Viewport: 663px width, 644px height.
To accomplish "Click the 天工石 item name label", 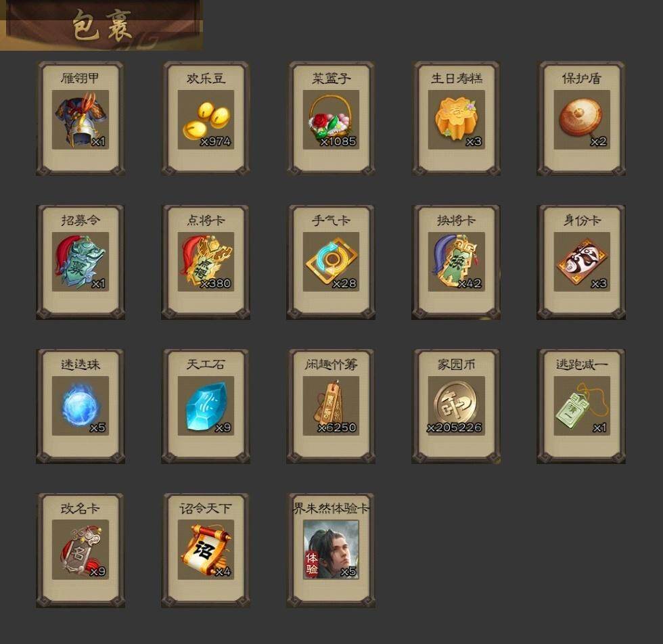I will 206,365.
